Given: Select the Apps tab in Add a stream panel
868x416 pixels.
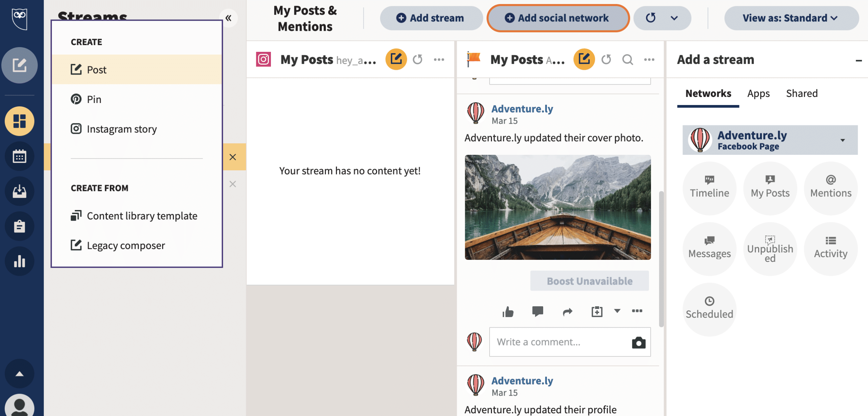Looking at the screenshot, I should tap(758, 93).
